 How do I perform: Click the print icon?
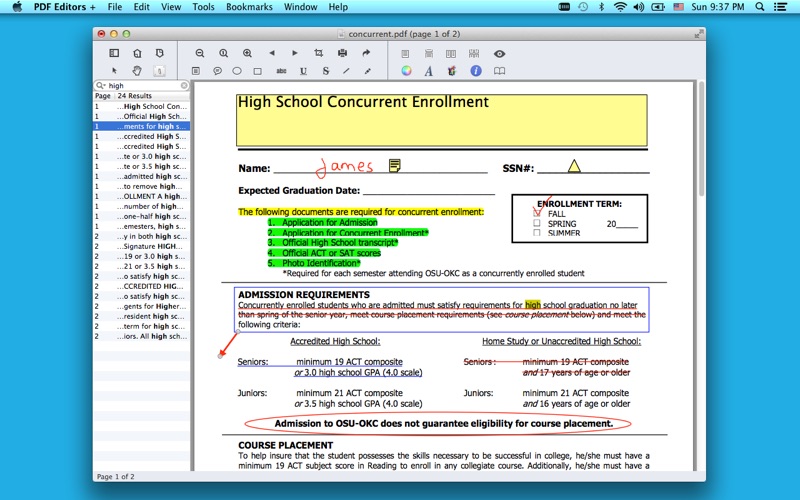[x=342, y=53]
